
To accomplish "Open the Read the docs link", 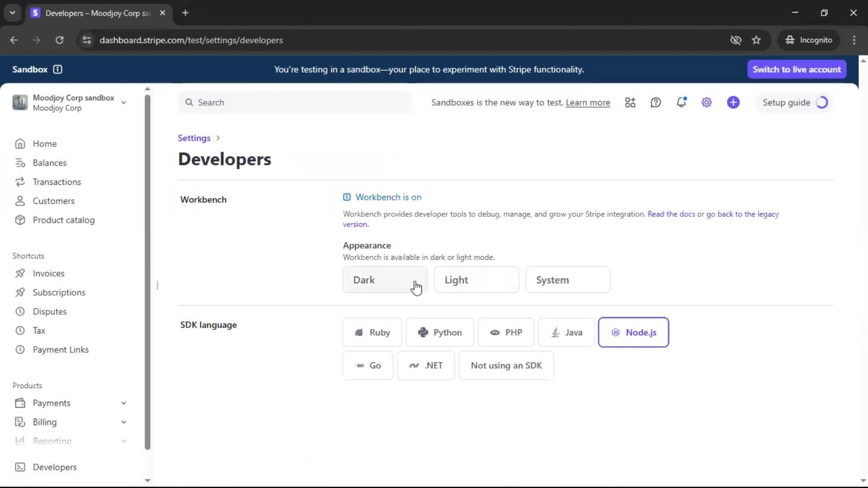I will click(x=671, y=214).
